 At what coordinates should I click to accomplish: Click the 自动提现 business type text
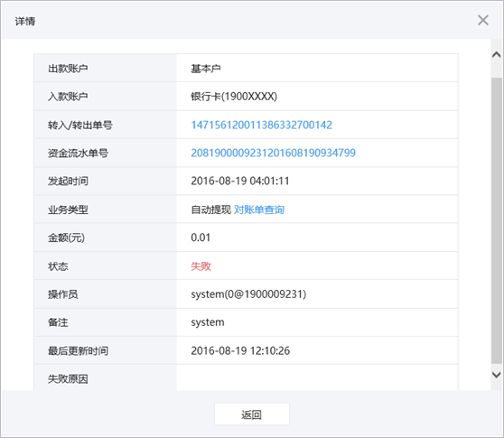click(210, 210)
